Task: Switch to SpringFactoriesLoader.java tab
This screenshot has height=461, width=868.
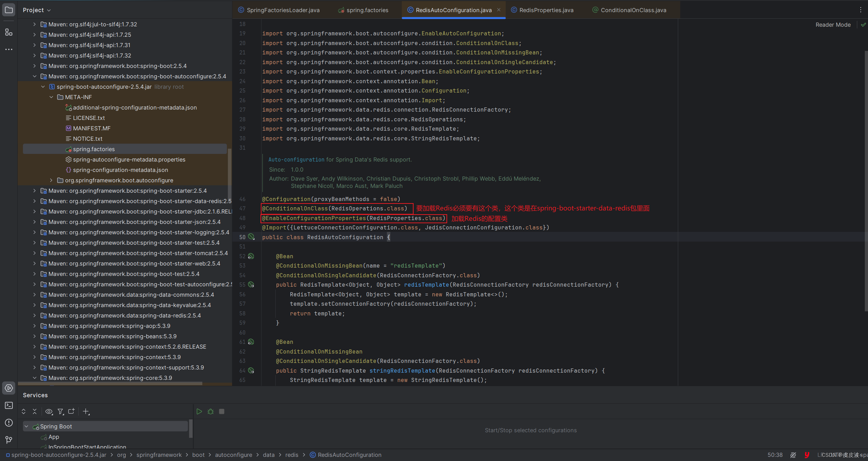Action: pyautogui.click(x=279, y=10)
